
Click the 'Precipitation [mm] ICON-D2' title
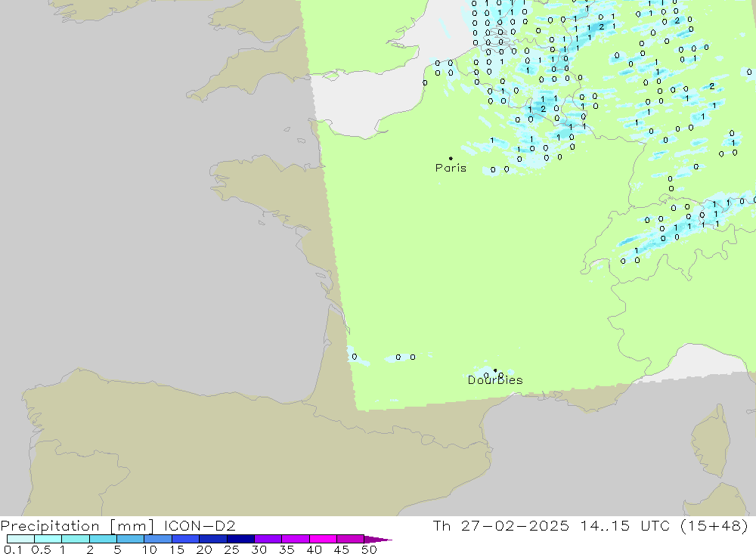[118, 525]
